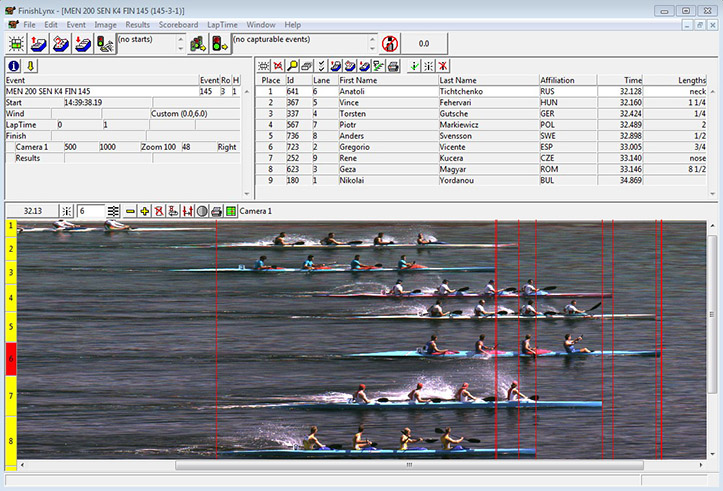The height and width of the screenshot is (491, 723).
Task: Click the yellow minus icon in image toolbar
Action: pos(130,211)
